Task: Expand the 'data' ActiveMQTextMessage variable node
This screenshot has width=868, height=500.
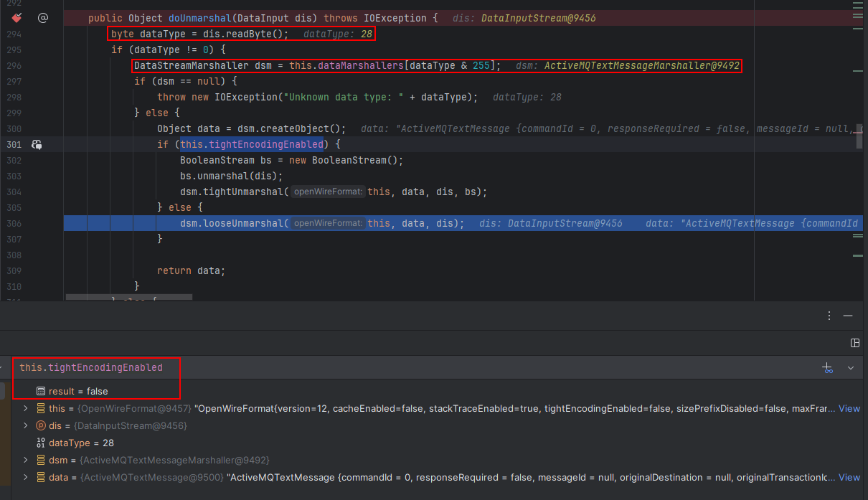Action: point(26,477)
